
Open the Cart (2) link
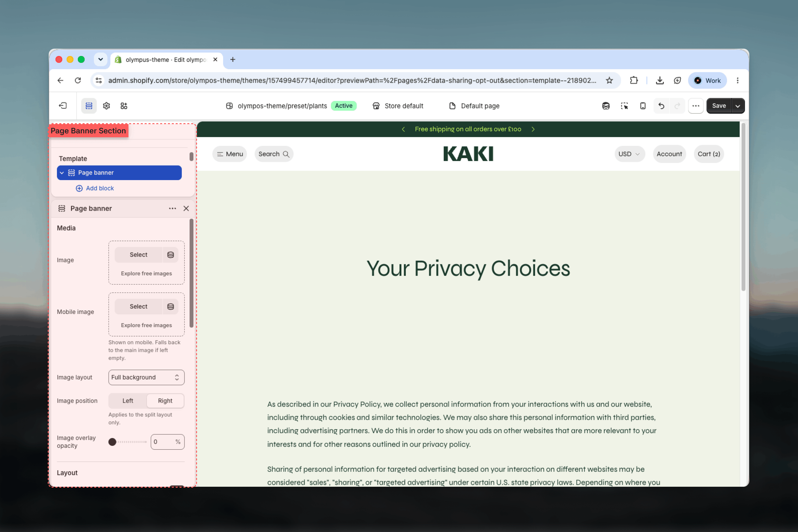pos(709,154)
